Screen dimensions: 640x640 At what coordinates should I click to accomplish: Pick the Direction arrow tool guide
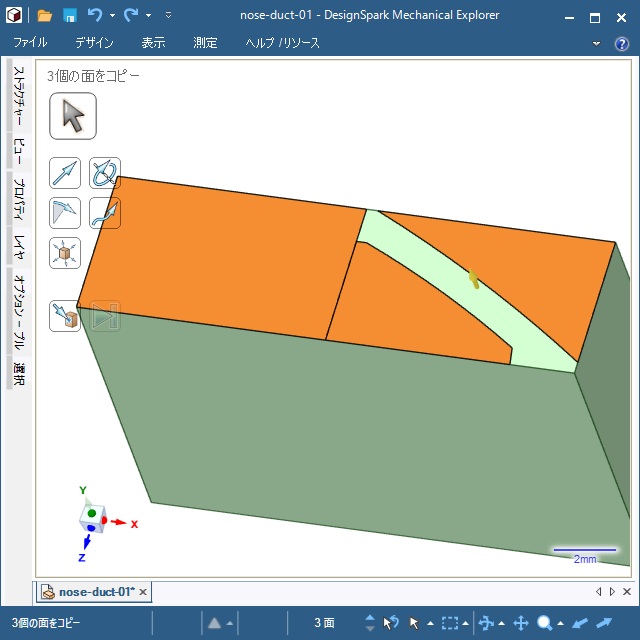point(65,173)
